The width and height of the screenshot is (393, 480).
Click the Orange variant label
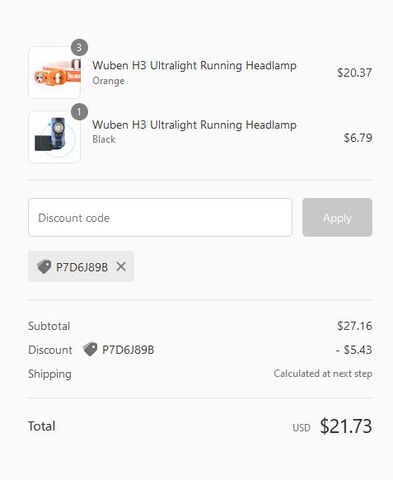click(x=108, y=81)
